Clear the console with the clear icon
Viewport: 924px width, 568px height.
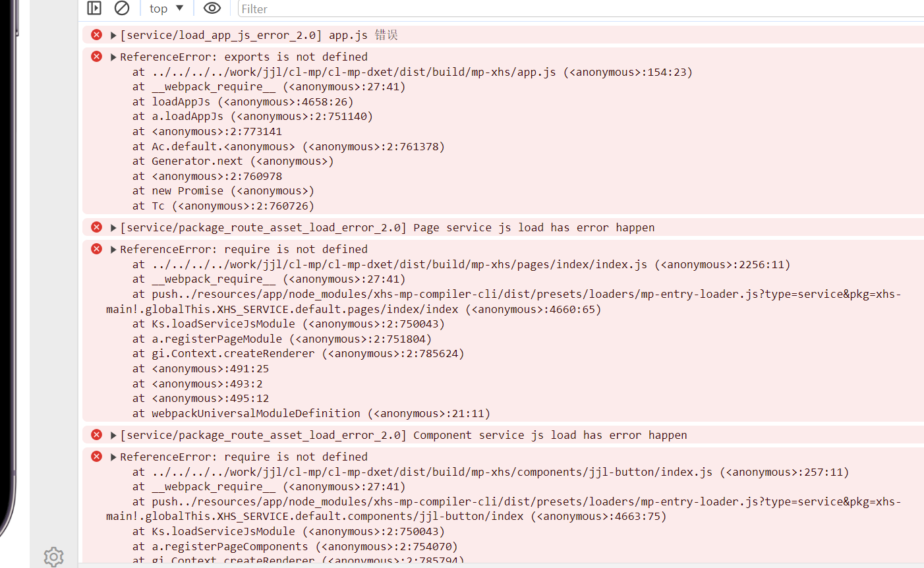pyautogui.click(x=122, y=8)
